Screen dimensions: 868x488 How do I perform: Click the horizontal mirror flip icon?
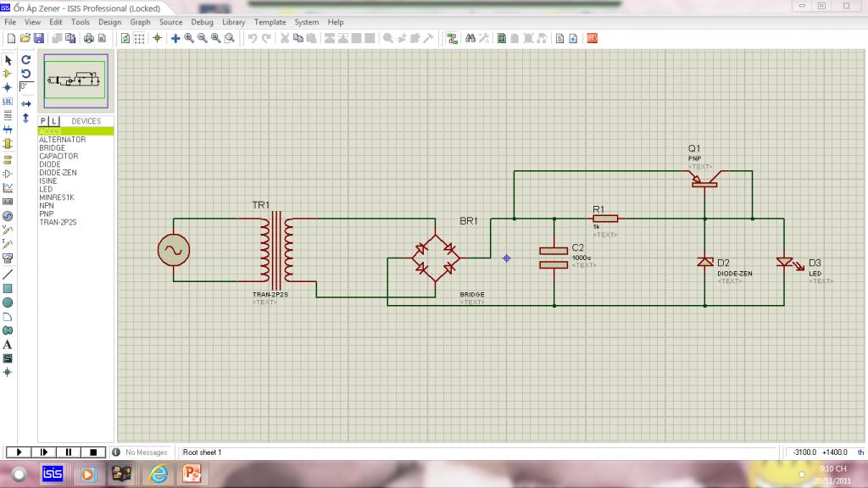[x=26, y=103]
